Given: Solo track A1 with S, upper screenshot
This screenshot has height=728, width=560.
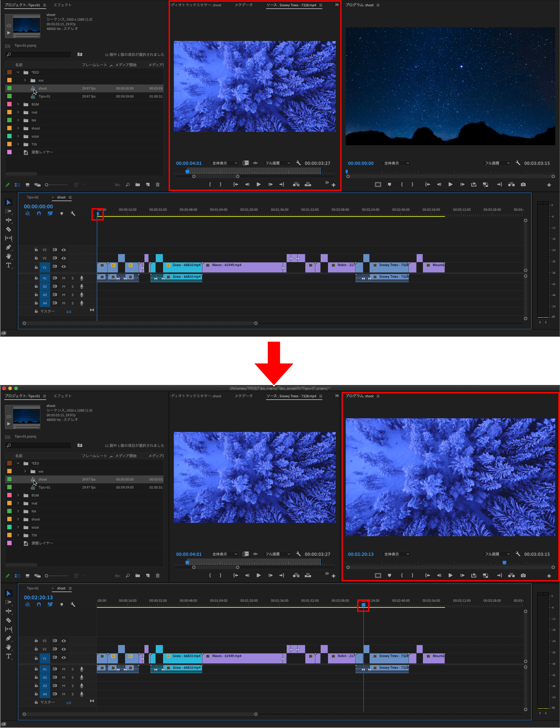Looking at the screenshot, I should [73, 278].
